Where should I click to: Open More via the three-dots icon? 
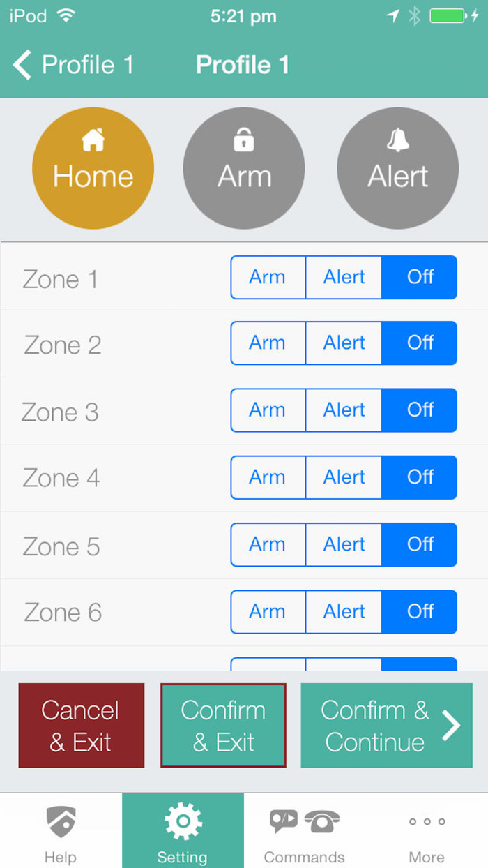[x=427, y=821]
